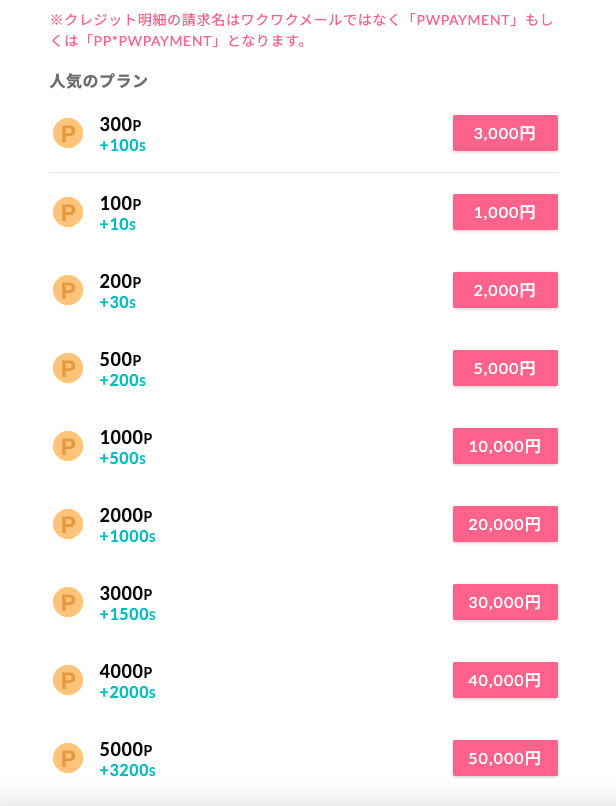Image resolution: width=616 pixels, height=806 pixels.
Task: Click the 10,000円 button
Action: pos(505,446)
